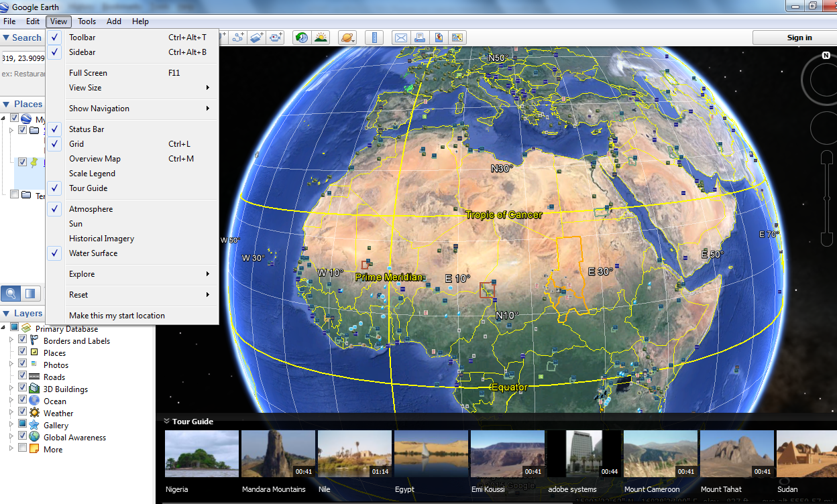Toggle Water Surface in View menu

click(132, 253)
